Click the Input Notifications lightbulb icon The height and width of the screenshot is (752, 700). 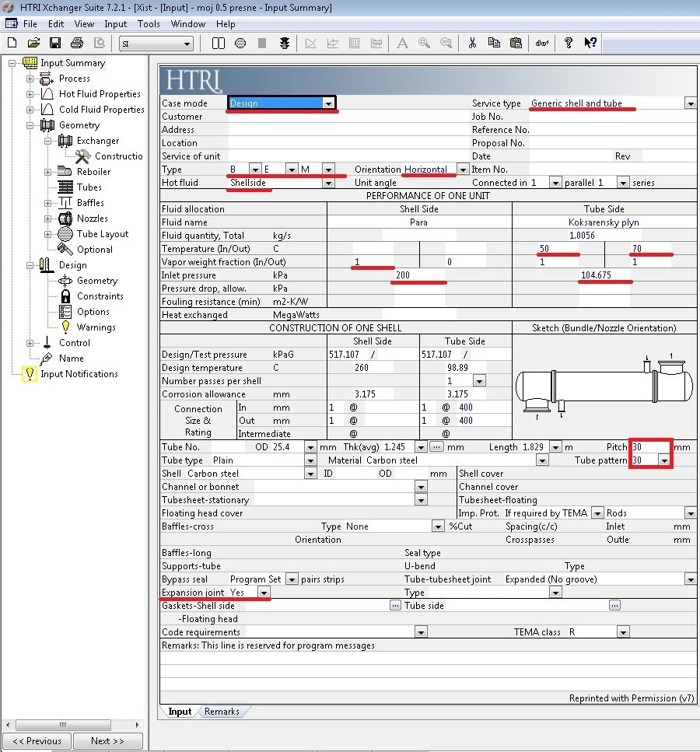coord(30,374)
